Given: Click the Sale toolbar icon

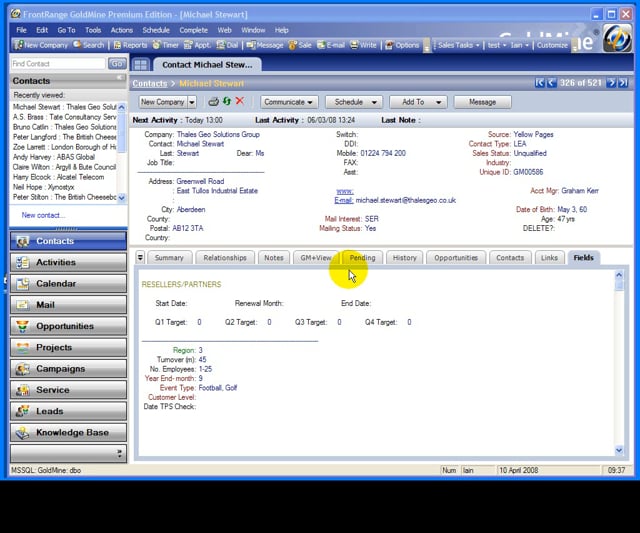Looking at the screenshot, I should [300, 45].
